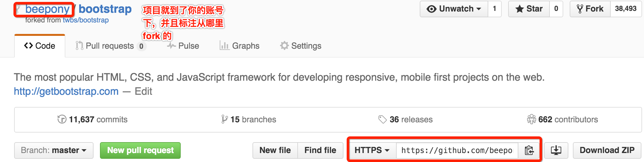Toggle Unwatch for this repository

[x=454, y=9]
